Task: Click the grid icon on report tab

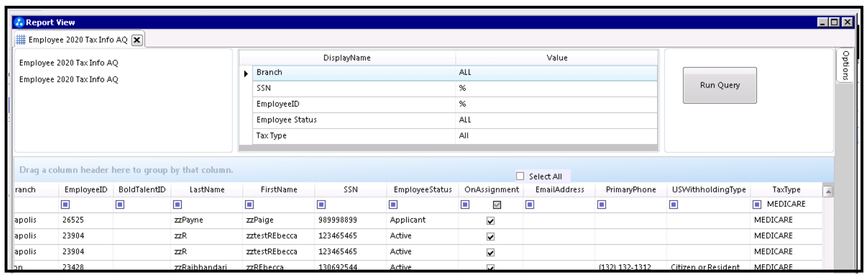Action: [20, 40]
